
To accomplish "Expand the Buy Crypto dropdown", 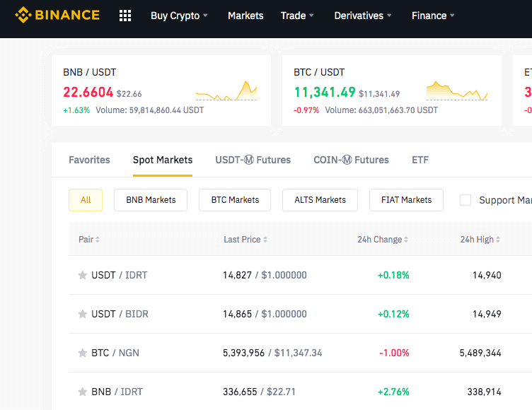I will (179, 16).
